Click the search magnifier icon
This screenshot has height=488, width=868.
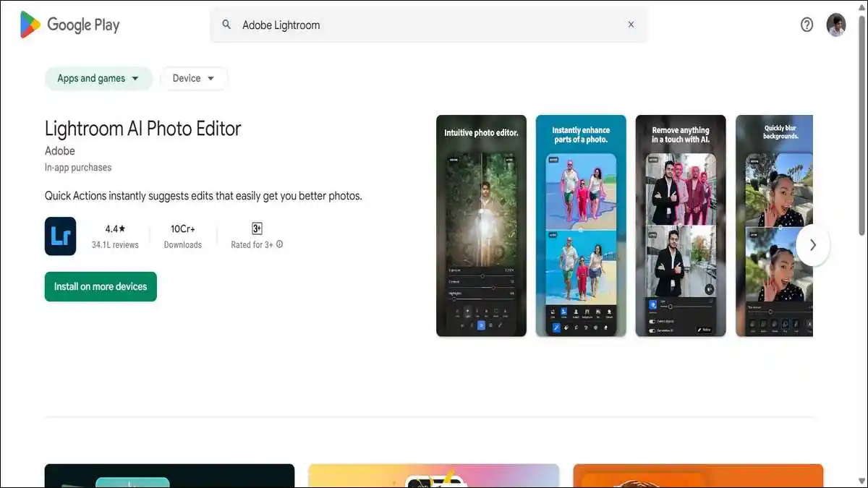226,25
